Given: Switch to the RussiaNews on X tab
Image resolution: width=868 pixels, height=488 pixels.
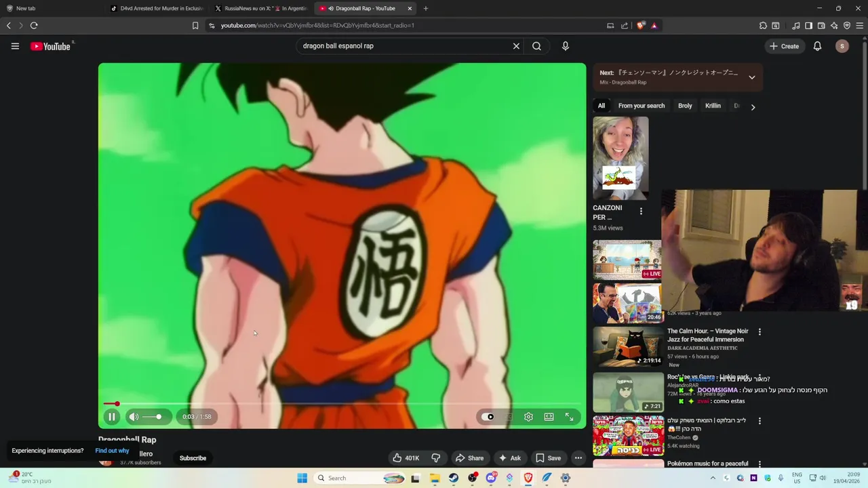Looking at the screenshot, I should 260,8.
